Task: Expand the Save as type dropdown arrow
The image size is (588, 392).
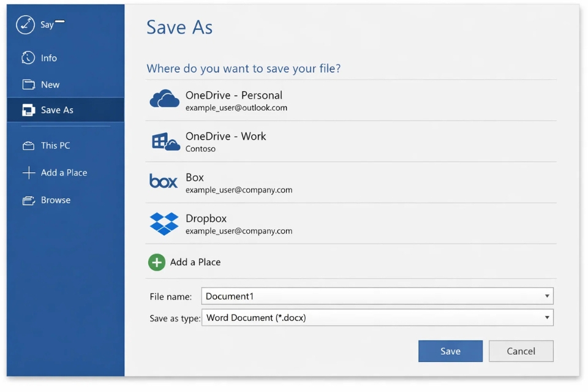Action: [546, 318]
